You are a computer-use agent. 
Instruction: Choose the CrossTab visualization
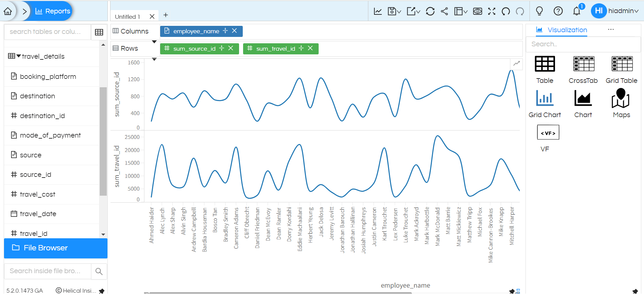point(583,70)
